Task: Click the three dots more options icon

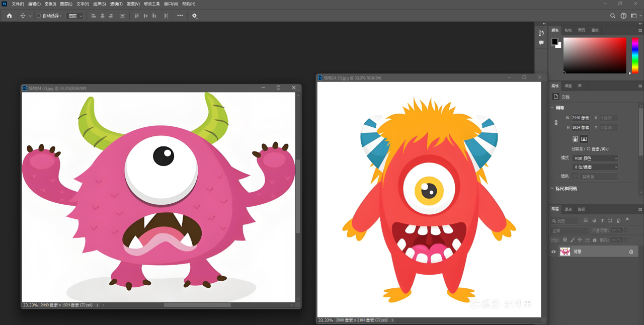Action: click(x=180, y=16)
